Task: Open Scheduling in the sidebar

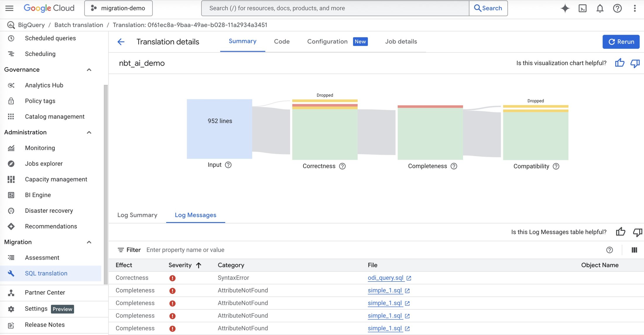Action: pos(50,54)
